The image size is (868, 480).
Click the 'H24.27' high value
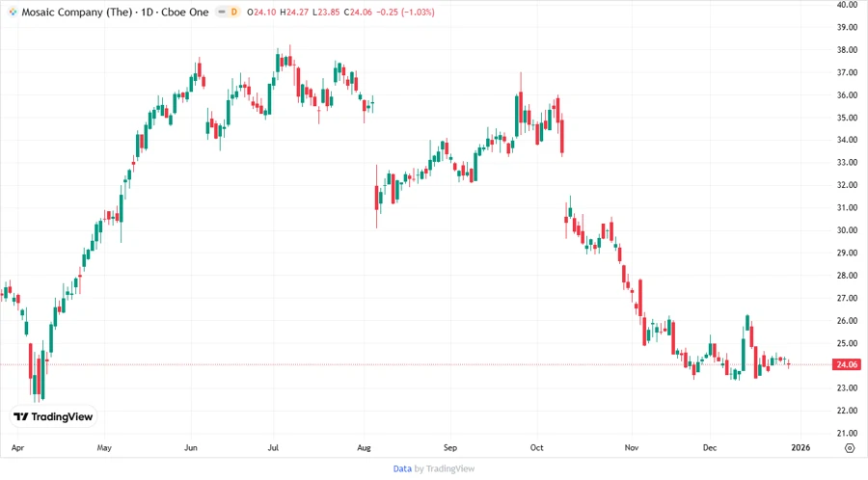pyautogui.click(x=294, y=12)
